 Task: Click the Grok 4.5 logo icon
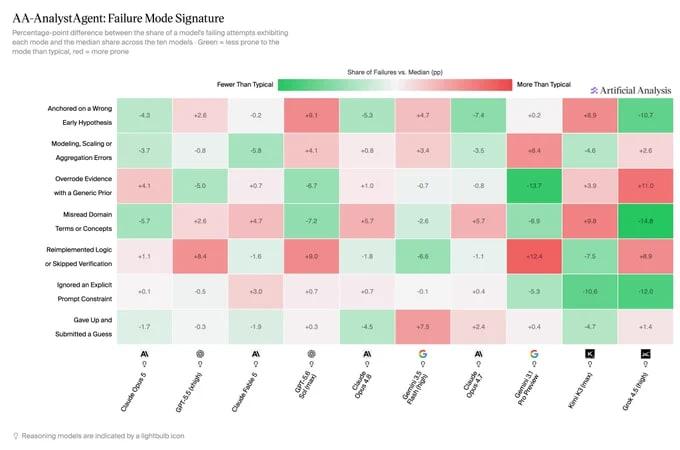click(x=645, y=354)
